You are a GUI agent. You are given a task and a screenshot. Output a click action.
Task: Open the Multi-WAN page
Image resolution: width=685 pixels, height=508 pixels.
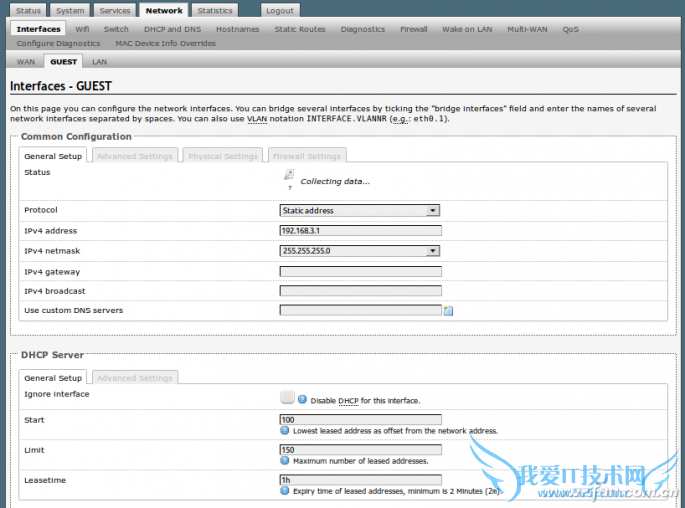527,29
